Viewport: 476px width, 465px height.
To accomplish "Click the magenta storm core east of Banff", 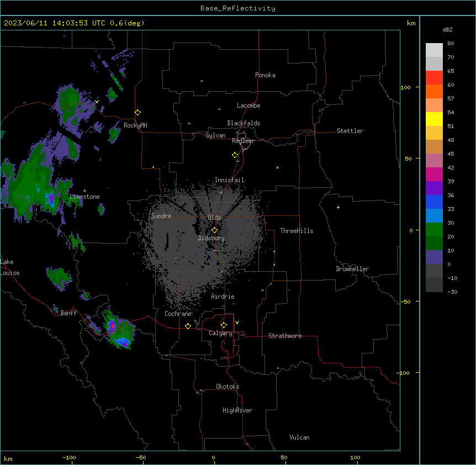I will click(x=112, y=326).
